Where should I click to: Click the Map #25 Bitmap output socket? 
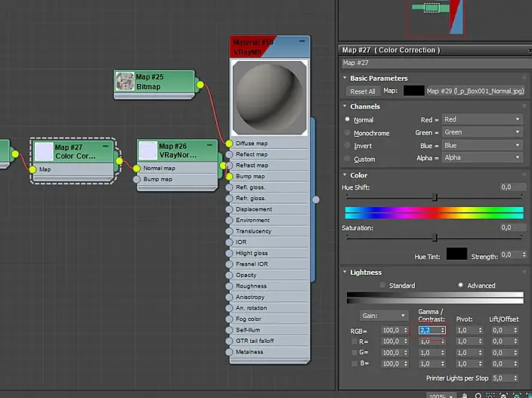pyautogui.click(x=200, y=85)
